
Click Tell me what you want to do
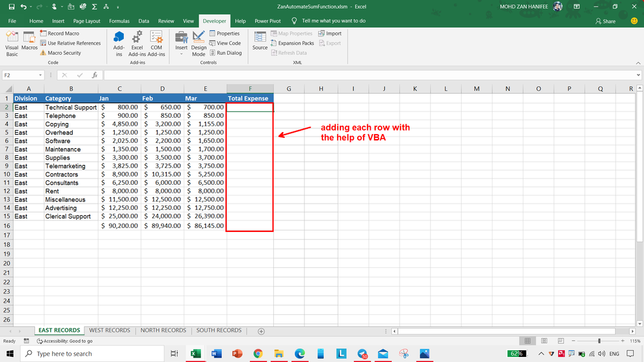pos(333,21)
